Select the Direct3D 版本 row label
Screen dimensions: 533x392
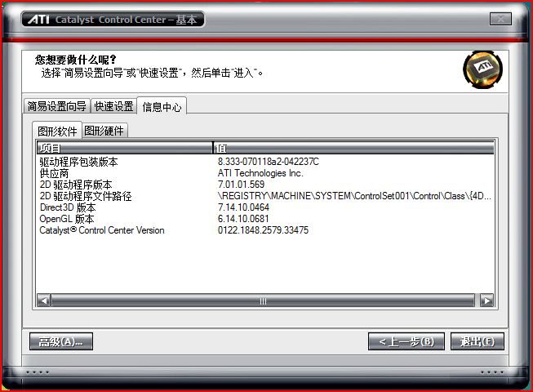68,207
